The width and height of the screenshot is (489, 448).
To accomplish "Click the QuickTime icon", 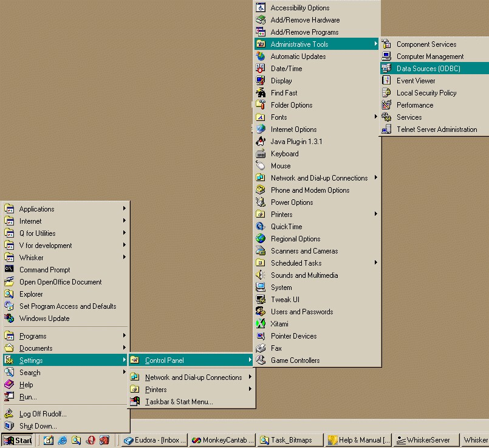I will pyautogui.click(x=261, y=227).
